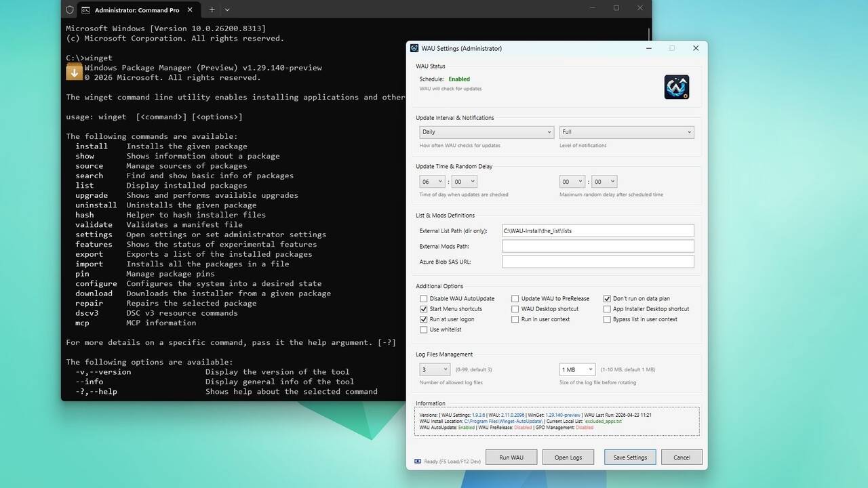The image size is (868, 488).
Task: Open the Terminal tab dropdown chevron
Action: pos(227,10)
